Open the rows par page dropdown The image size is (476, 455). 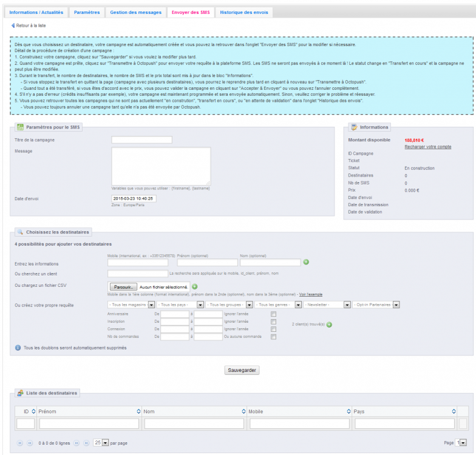[101, 443]
